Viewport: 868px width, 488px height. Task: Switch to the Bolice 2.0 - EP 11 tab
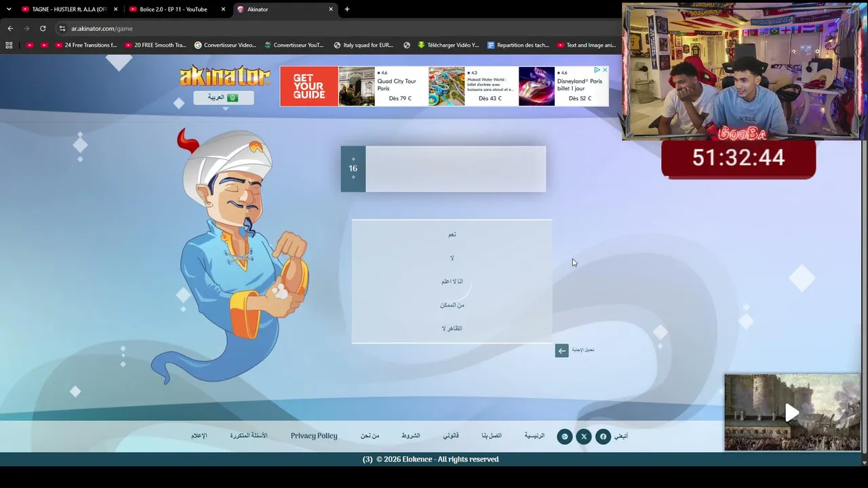click(x=176, y=9)
